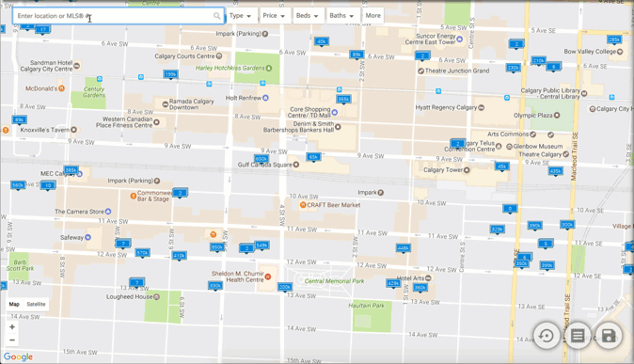
Task: Zoom in using the map plus button
Action: point(12,326)
